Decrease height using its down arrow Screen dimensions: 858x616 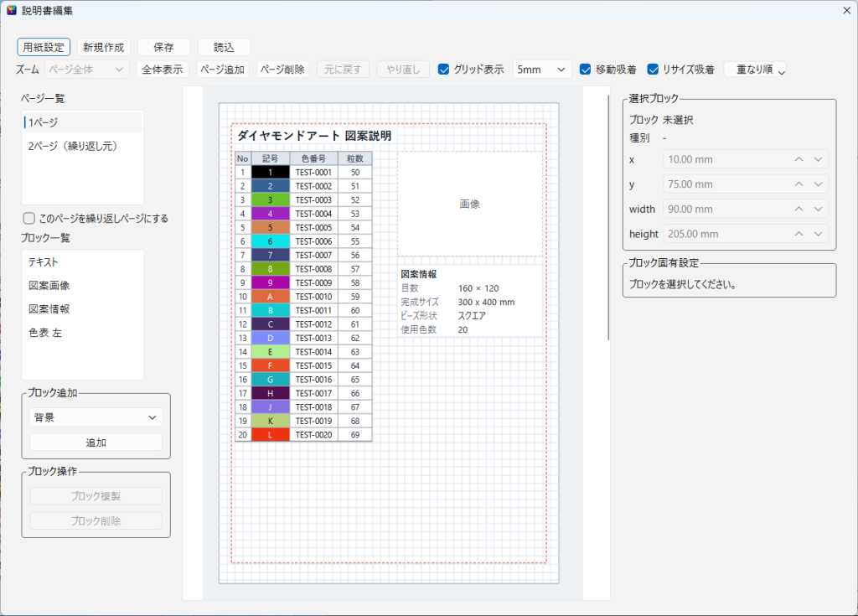tap(818, 234)
